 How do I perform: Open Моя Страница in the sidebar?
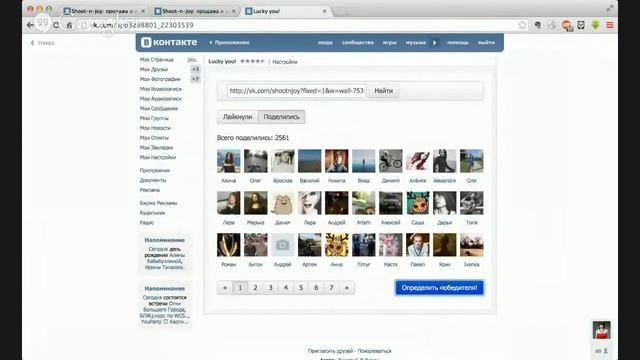157,60
